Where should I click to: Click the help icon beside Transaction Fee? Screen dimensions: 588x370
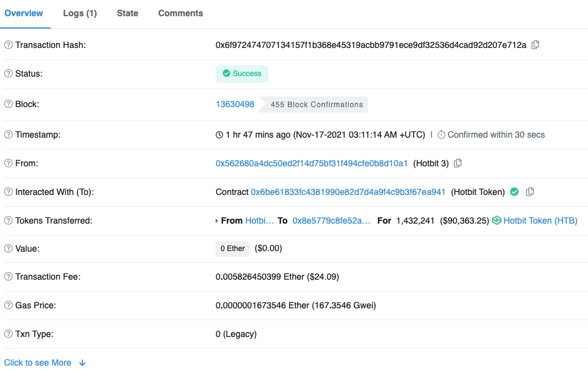[9, 277]
